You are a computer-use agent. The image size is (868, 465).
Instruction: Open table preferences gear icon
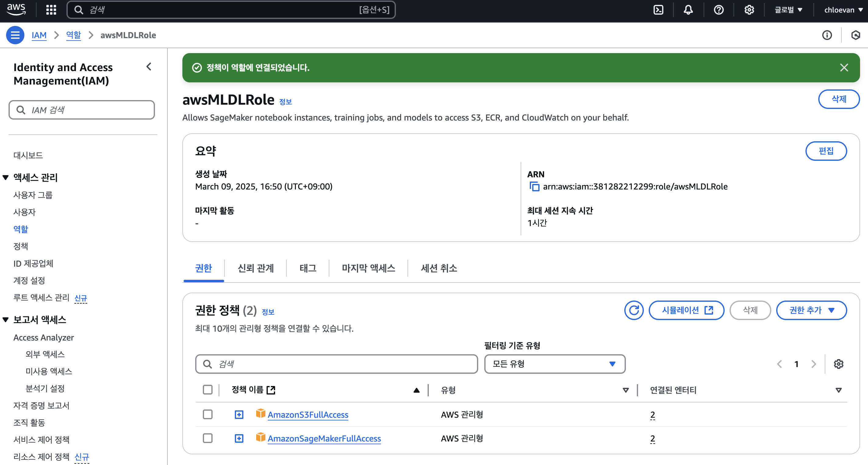(838, 364)
